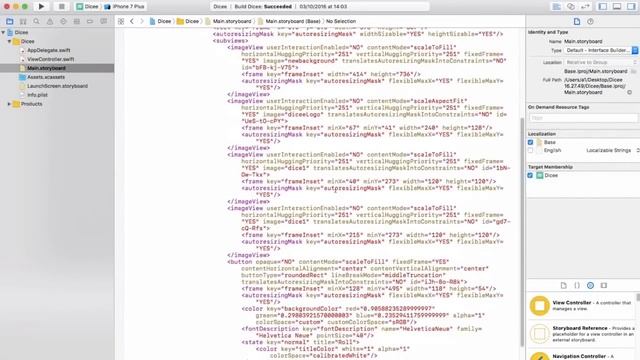Open the Symbol navigator

tap(23, 21)
